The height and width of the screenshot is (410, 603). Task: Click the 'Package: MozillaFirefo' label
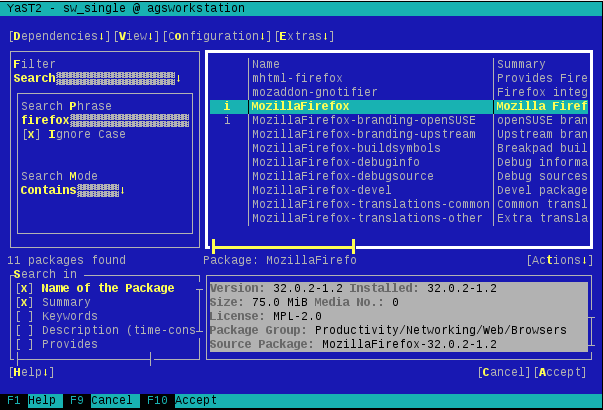280,260
